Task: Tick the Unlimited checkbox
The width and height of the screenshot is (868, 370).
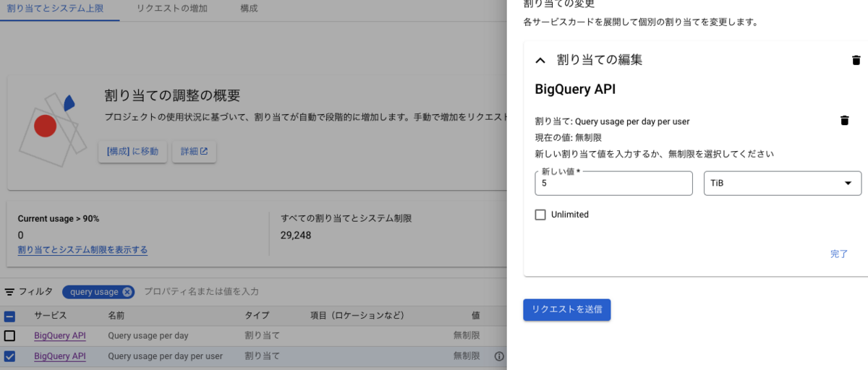Action: click(540, 215)
